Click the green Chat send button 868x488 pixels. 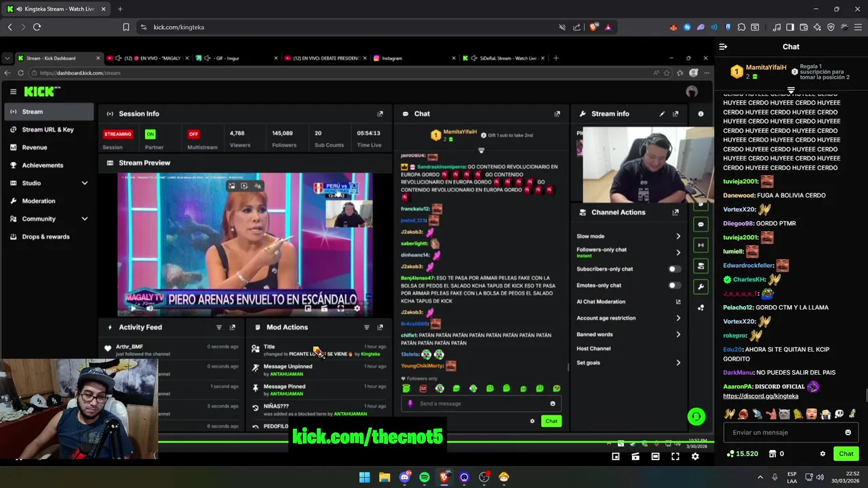pyautogui.click(x=846, y=454)
